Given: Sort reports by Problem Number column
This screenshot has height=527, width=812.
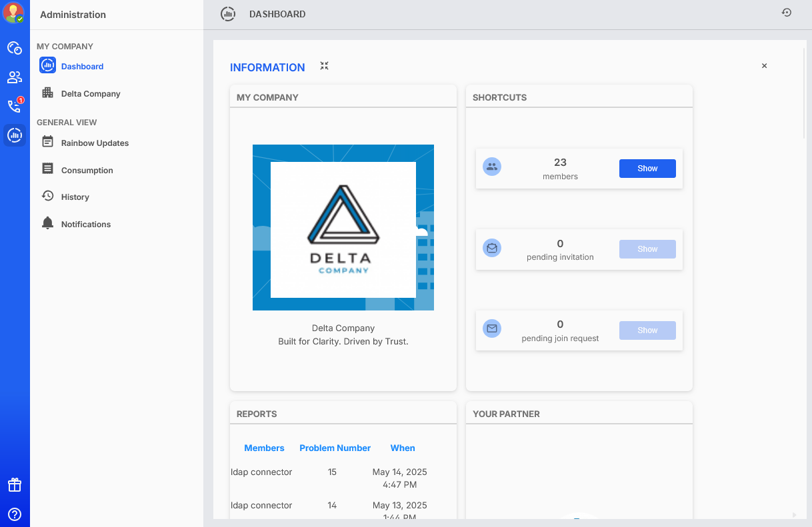Looking at the screenshot, I should click(335, 448).
